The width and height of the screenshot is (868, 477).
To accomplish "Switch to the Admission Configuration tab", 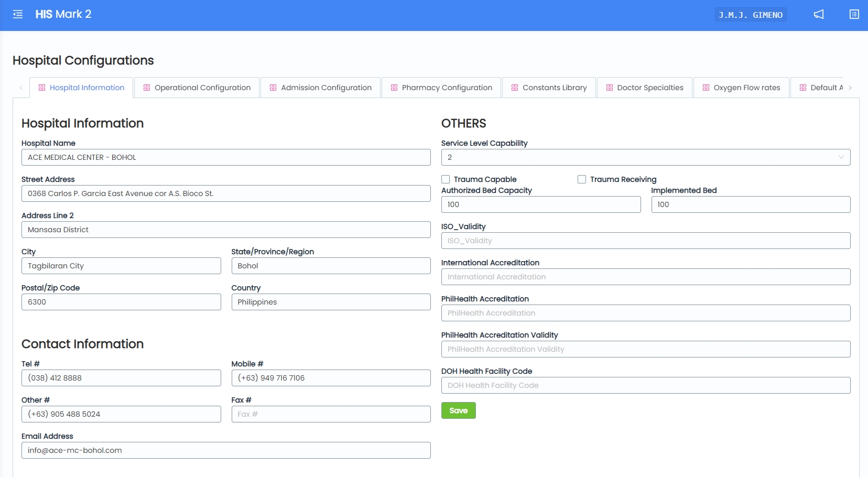I will coord(321,88).
